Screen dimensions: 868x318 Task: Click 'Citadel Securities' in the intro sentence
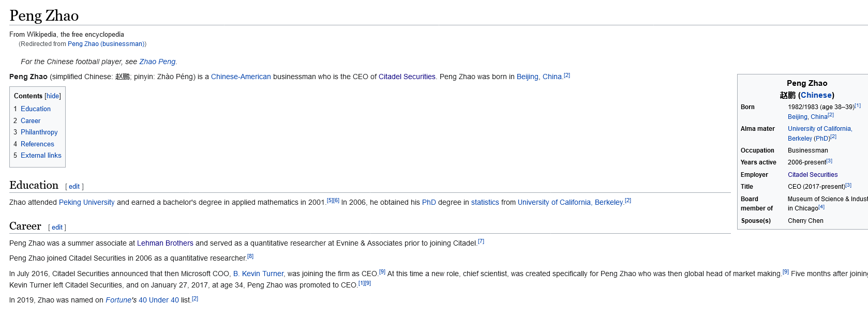pos(407,77)
